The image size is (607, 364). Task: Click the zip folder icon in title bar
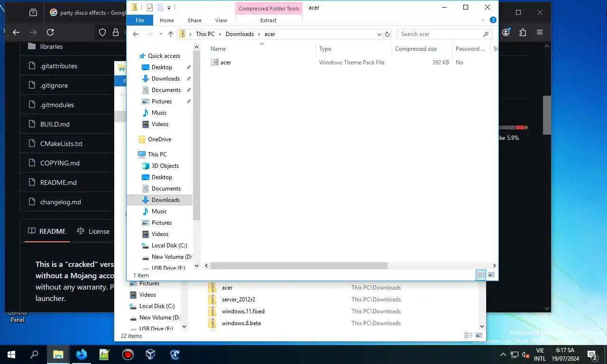click(135, 7)
